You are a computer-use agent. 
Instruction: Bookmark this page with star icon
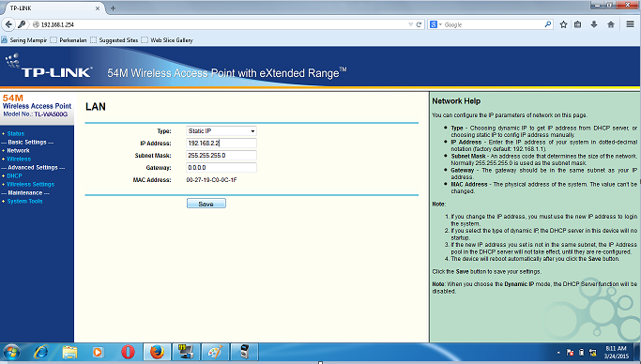(x=563, y=24)
